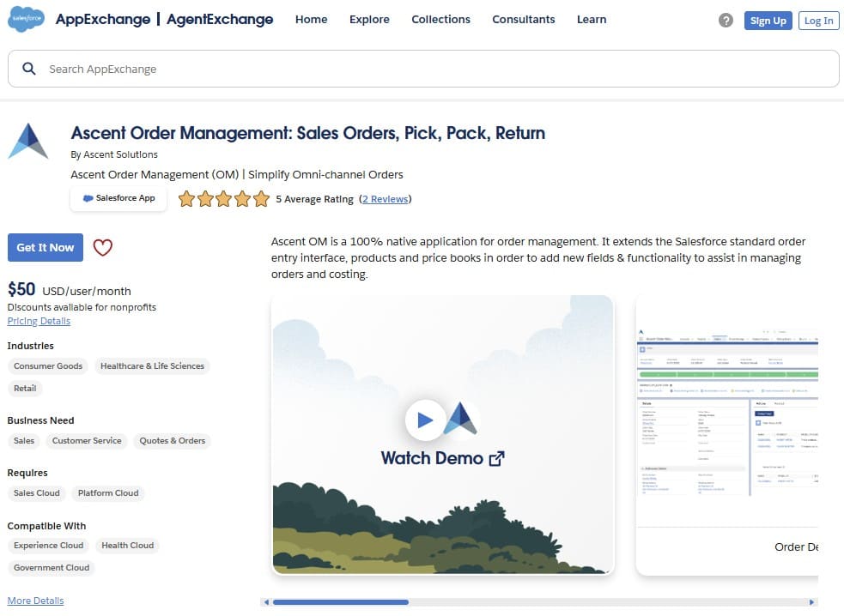The height and width of the screenshot is (616, 844).
Task: Click the Ascent Solutions app logo
Action: pos(28,141)
